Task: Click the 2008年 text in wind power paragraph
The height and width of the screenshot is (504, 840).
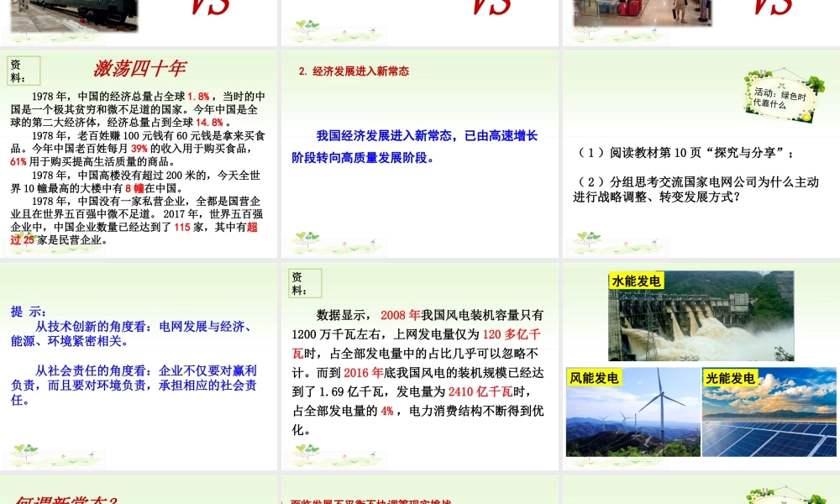Action: click(x=400, y=315)
